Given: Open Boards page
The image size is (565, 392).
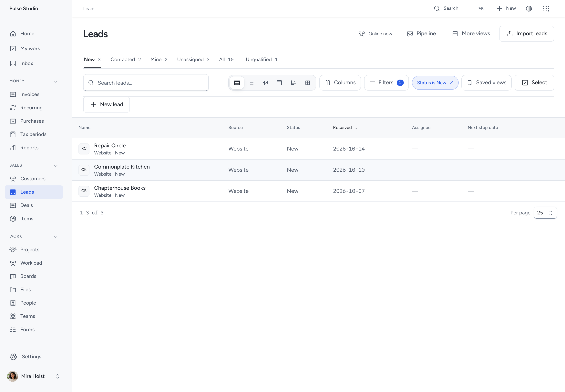Looking at the screenshot, I should [x=34, y=276].
